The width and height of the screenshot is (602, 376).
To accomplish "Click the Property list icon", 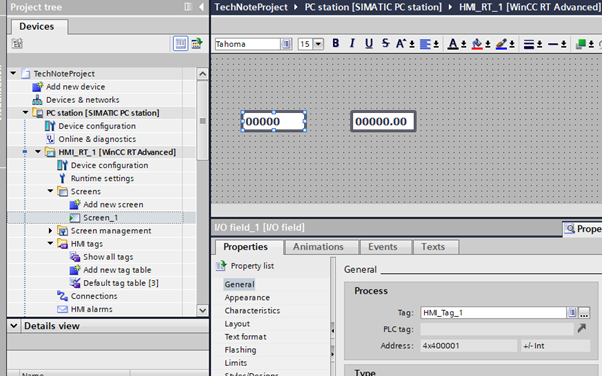I will click(221, 266).
